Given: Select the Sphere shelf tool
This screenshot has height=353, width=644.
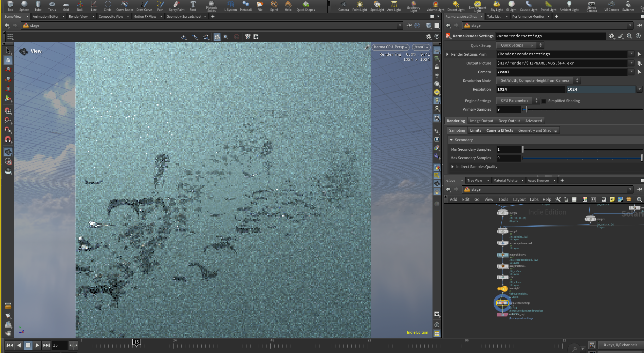Looking at the screenshot, I should (24, 6).
